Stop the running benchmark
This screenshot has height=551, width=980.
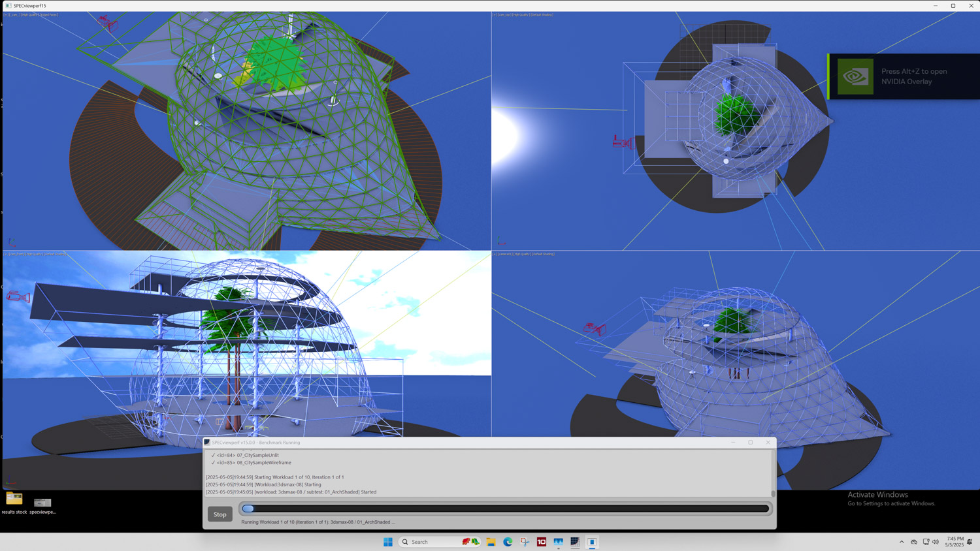pyautogui.click(x=220, y=514)
